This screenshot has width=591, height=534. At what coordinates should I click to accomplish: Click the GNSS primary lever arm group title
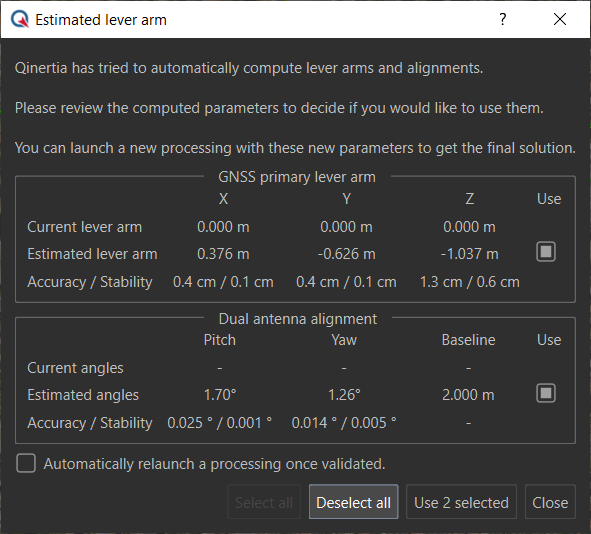tap(297, 177)
